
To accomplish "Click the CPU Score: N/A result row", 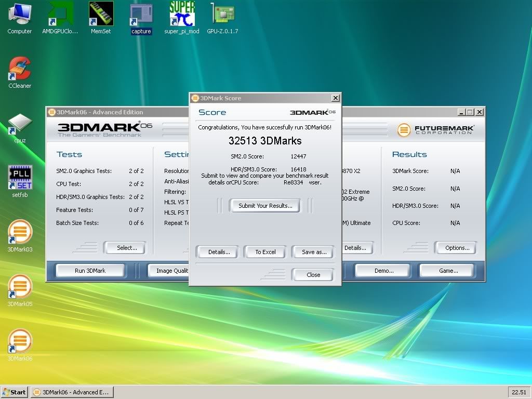I will (426, 223).
